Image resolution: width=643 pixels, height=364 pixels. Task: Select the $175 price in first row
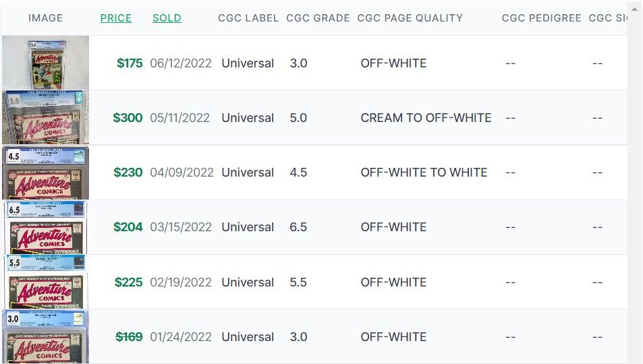click(x=130, y=63)
